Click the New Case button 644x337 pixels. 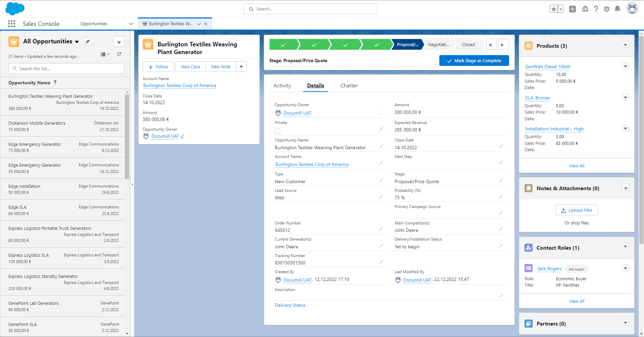click(190, 67)
